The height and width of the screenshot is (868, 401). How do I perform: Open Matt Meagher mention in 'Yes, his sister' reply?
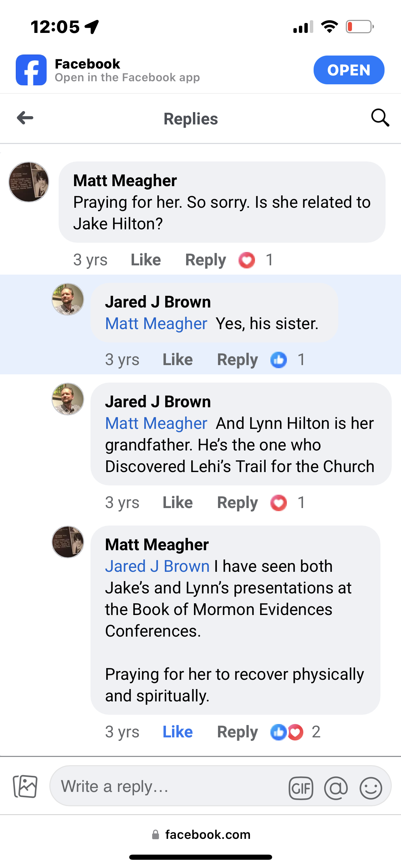[x=156, y=324]
